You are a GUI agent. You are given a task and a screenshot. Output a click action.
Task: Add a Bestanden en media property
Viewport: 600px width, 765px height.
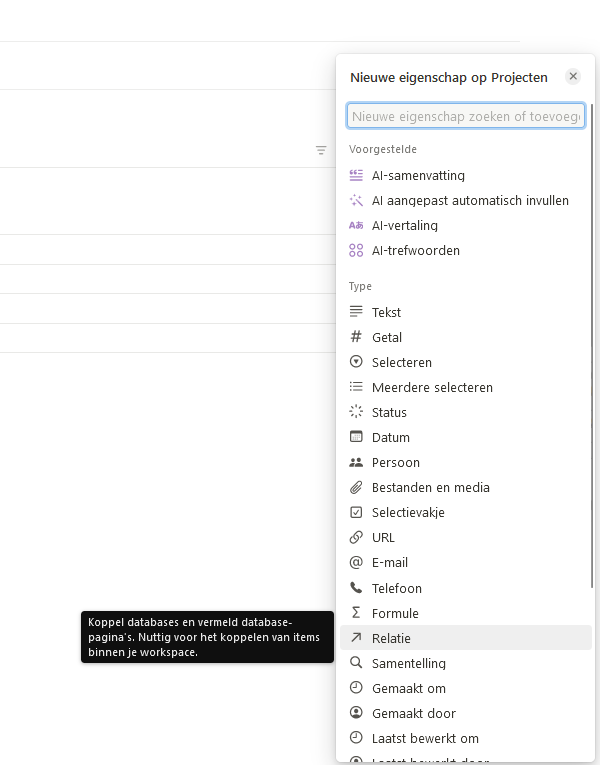[x=466, y=487]
